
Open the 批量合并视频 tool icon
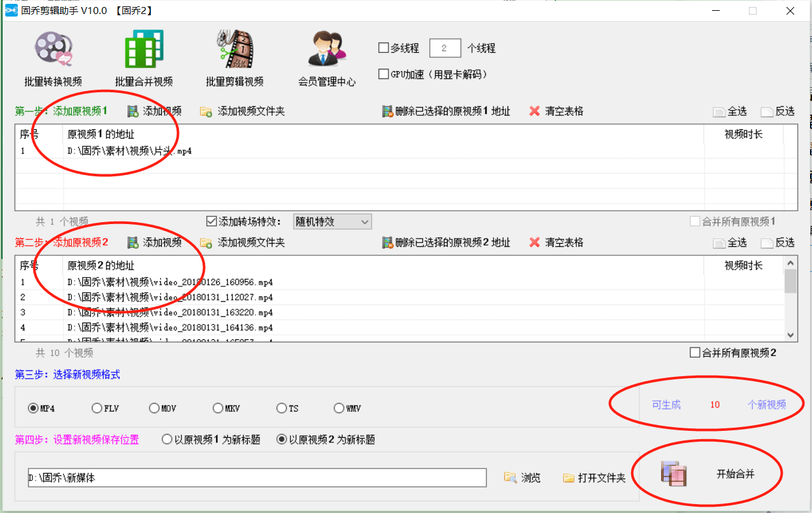tap(144, 50)
